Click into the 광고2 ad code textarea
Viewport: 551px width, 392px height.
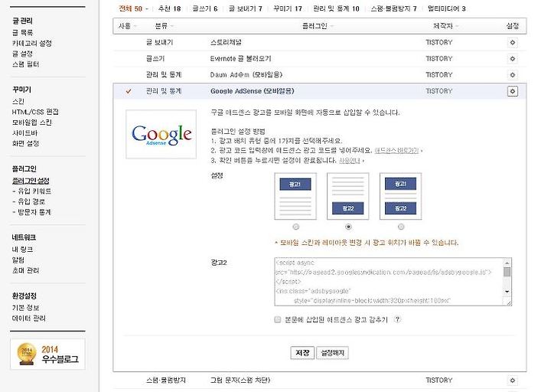389,282
